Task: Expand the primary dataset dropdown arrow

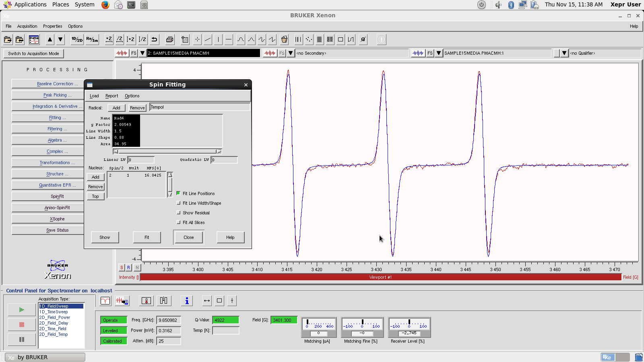Action: pyautogui.click(x=142, y=53)
